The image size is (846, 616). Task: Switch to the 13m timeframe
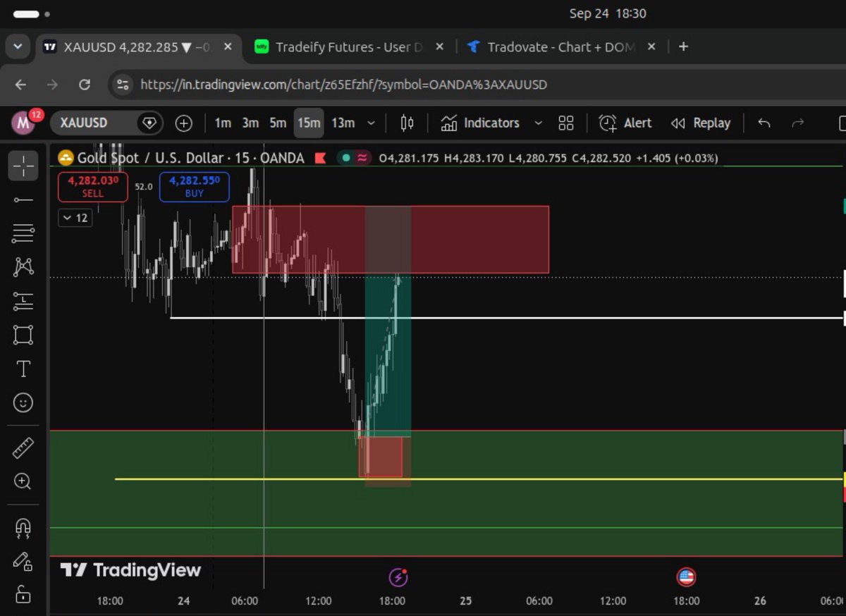[343, 123]
